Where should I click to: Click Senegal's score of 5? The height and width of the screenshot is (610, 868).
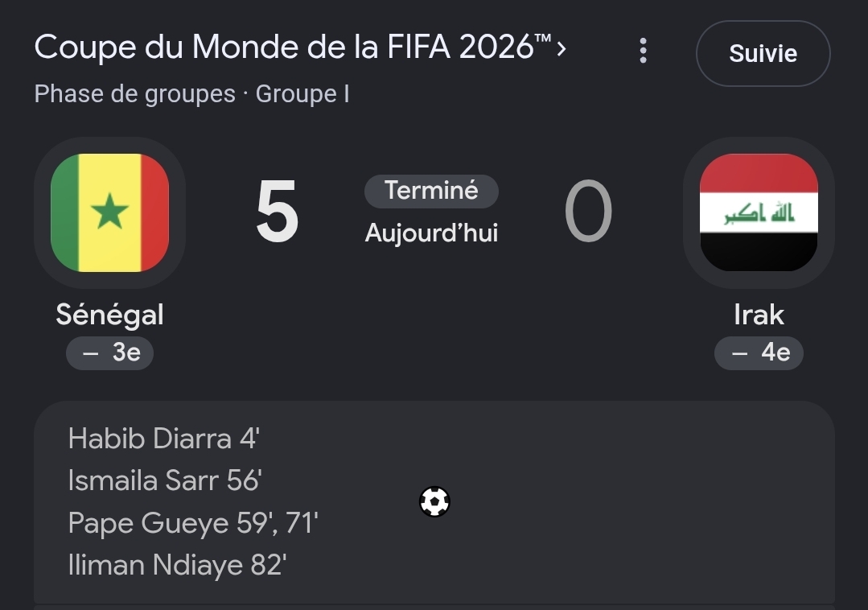(278, 212)
